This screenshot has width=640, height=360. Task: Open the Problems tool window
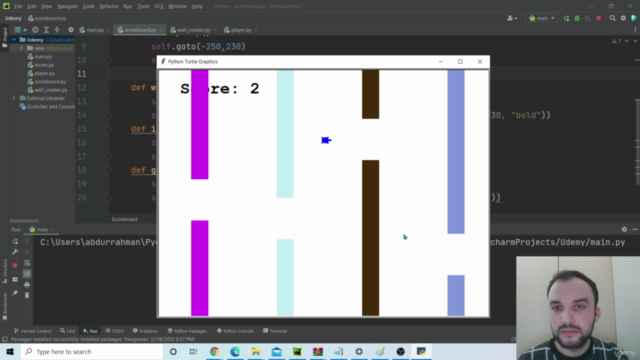click(145, 331)
